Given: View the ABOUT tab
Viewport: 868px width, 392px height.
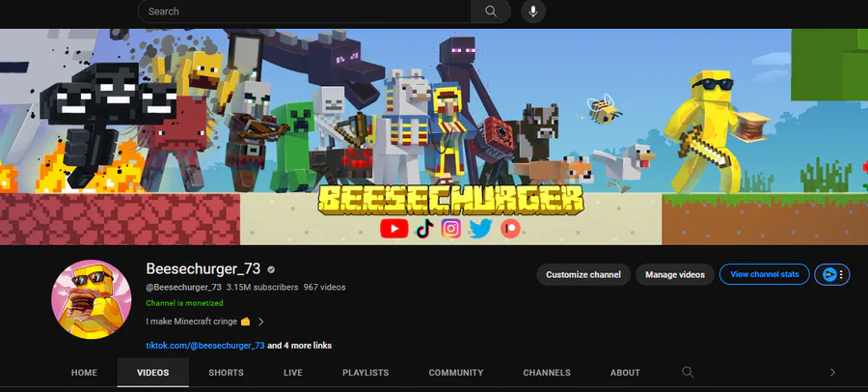Looking at the screenshot, I should coord(625,373).
